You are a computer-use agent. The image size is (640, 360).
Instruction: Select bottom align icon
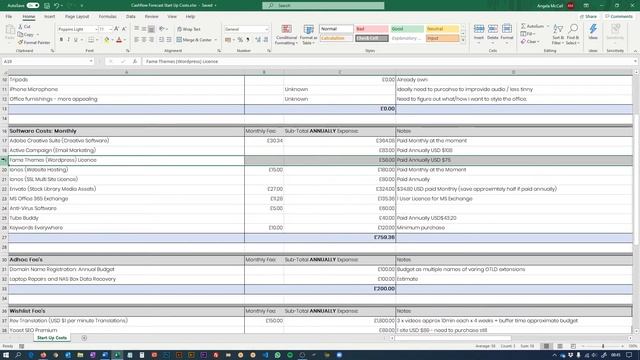click(151, 29)
